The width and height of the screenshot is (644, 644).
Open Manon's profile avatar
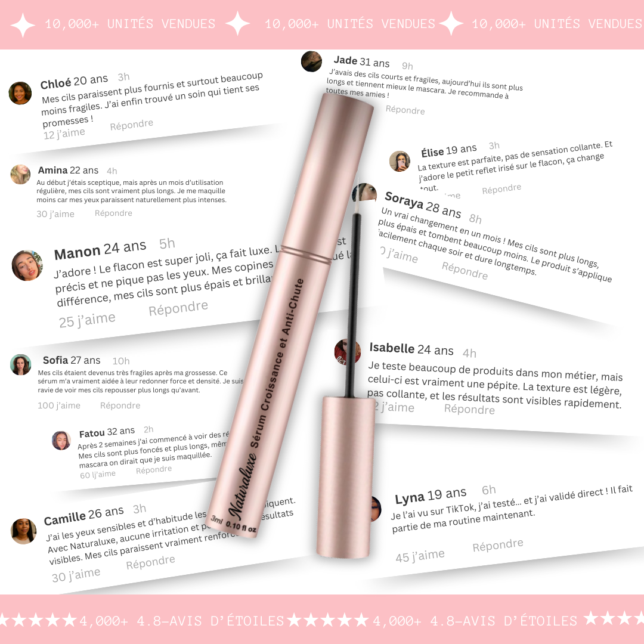click(27, 265)
